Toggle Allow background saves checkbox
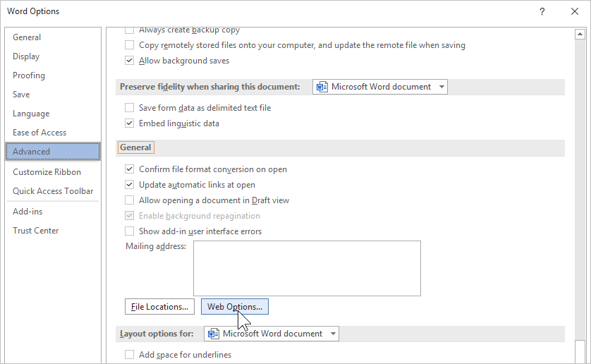Image resolution: width=591 pixels, height=364 pixels. pos(129,61)
